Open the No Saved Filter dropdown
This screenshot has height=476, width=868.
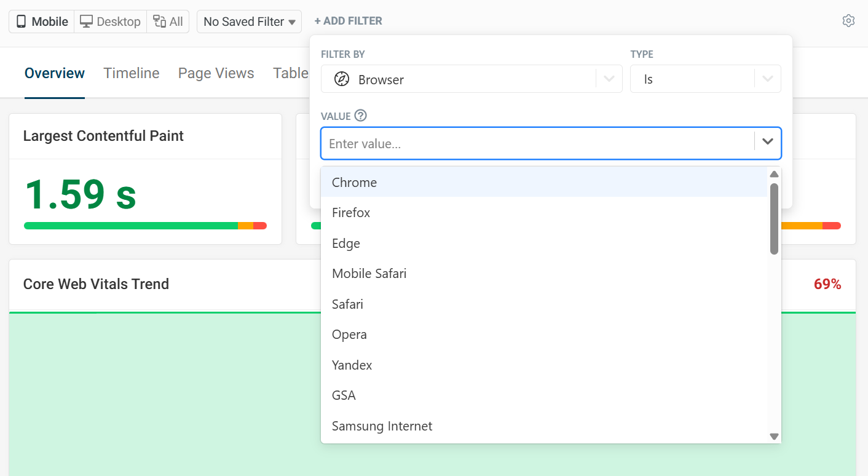[248, 21]
